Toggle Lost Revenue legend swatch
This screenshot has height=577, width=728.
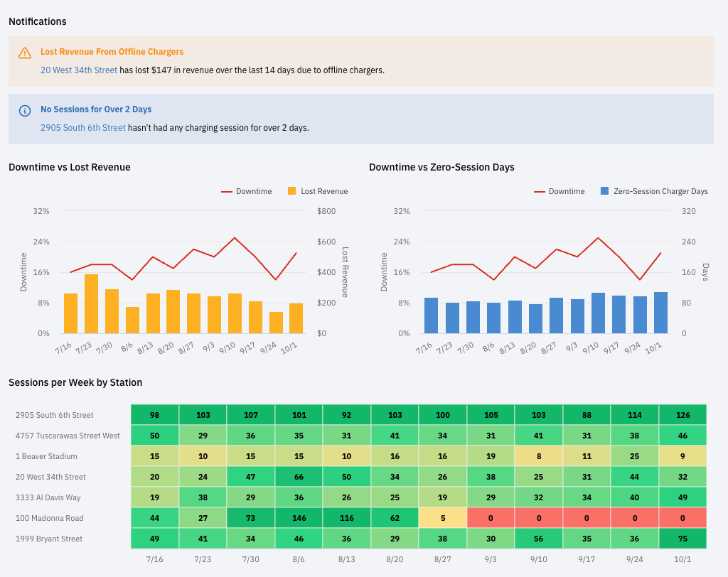coord(291,190)
